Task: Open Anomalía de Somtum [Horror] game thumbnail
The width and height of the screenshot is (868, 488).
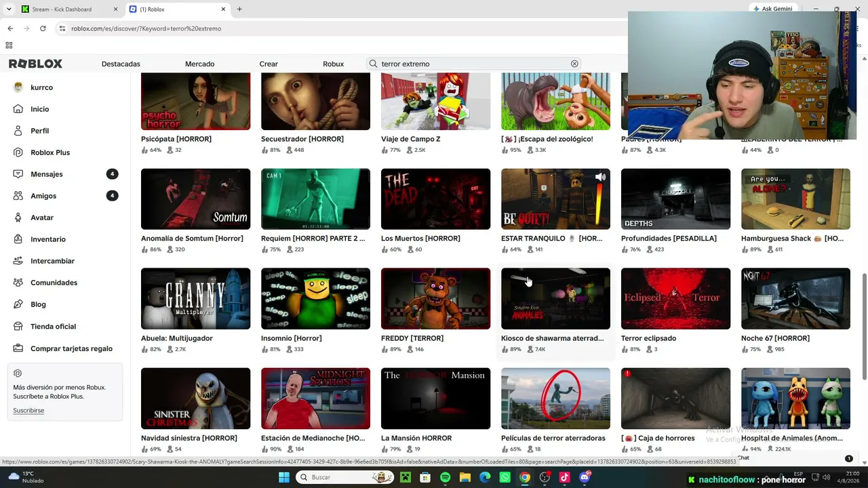Action: tap(195, 199)
